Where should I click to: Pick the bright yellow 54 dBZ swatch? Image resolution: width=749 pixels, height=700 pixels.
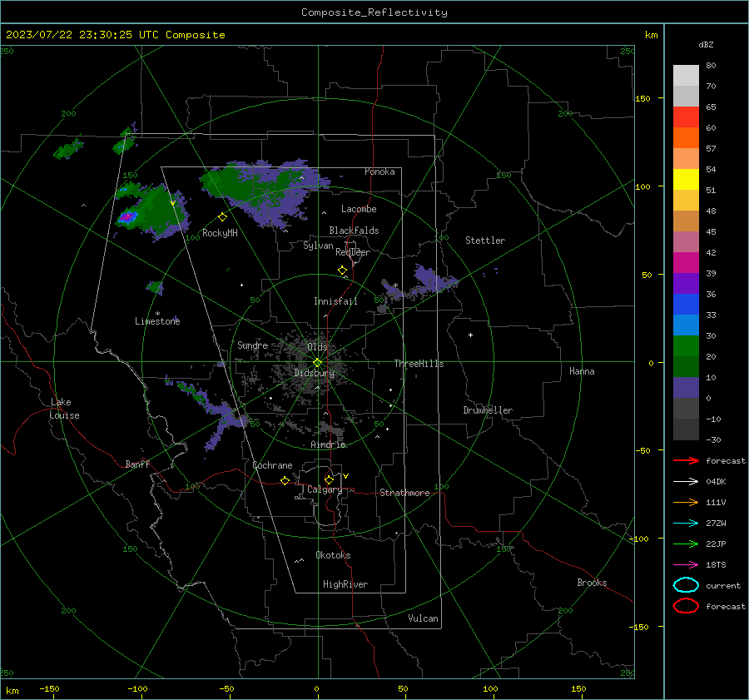pyautogui.click(x=686, y=180)
